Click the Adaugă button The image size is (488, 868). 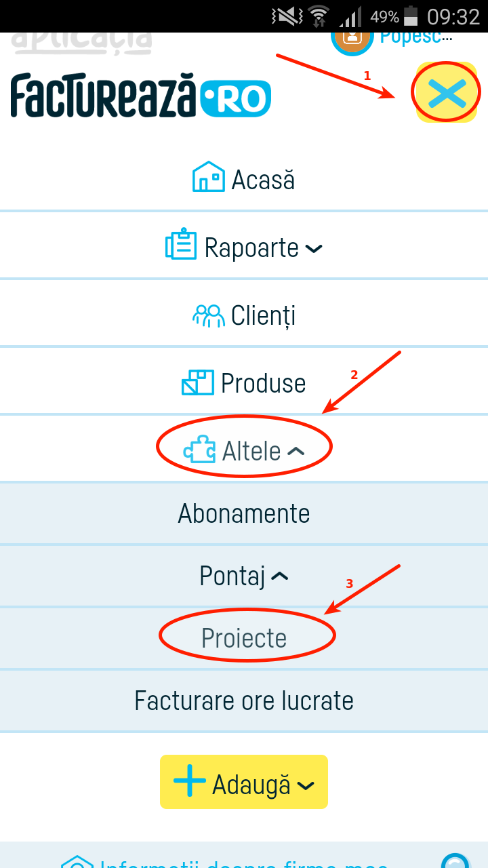pos(244,781)
